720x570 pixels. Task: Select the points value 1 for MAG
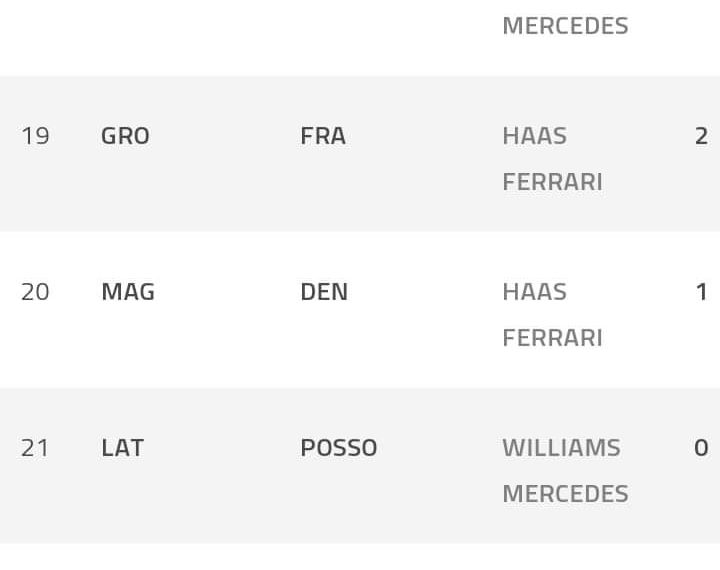tap(701, 292)
